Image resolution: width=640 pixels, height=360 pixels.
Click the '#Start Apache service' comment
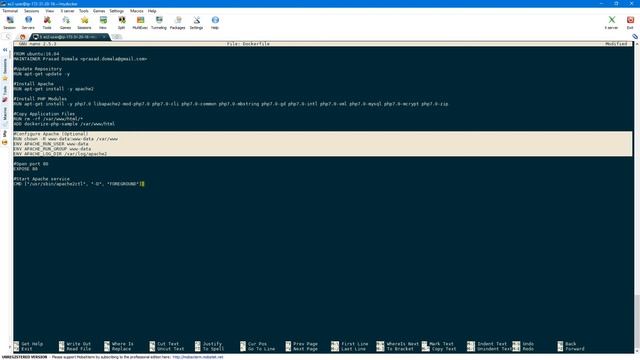(42, 179)
